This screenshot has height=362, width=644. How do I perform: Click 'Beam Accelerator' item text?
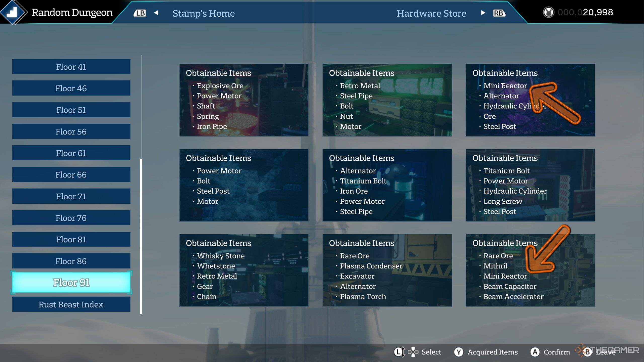513,297
